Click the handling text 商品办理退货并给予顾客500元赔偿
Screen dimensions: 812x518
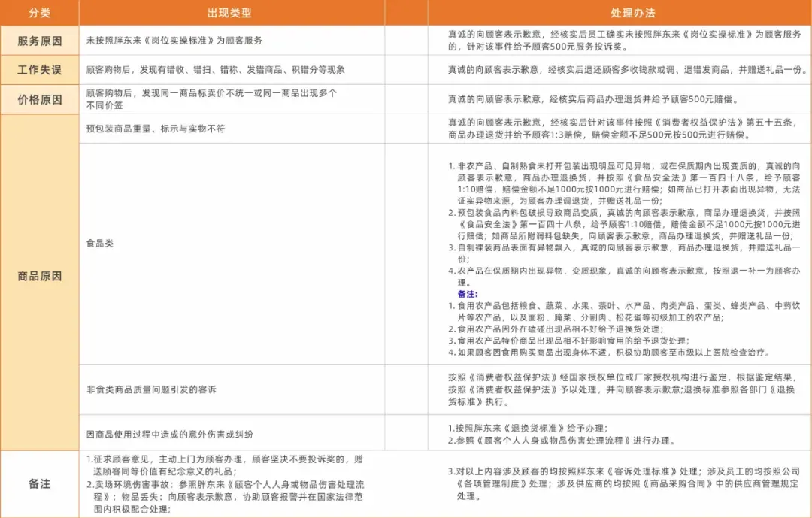tap(593, 99)
